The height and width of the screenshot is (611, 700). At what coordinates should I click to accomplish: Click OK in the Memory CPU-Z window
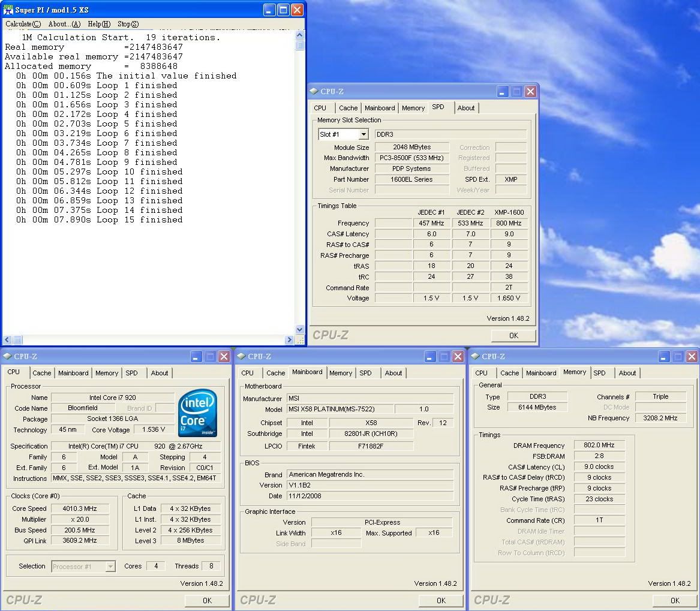[x=675, y=601]
